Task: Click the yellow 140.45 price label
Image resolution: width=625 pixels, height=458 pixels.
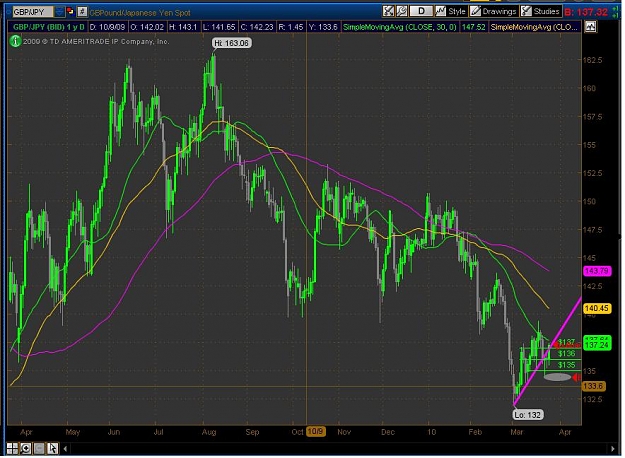Action: point(597,308)
